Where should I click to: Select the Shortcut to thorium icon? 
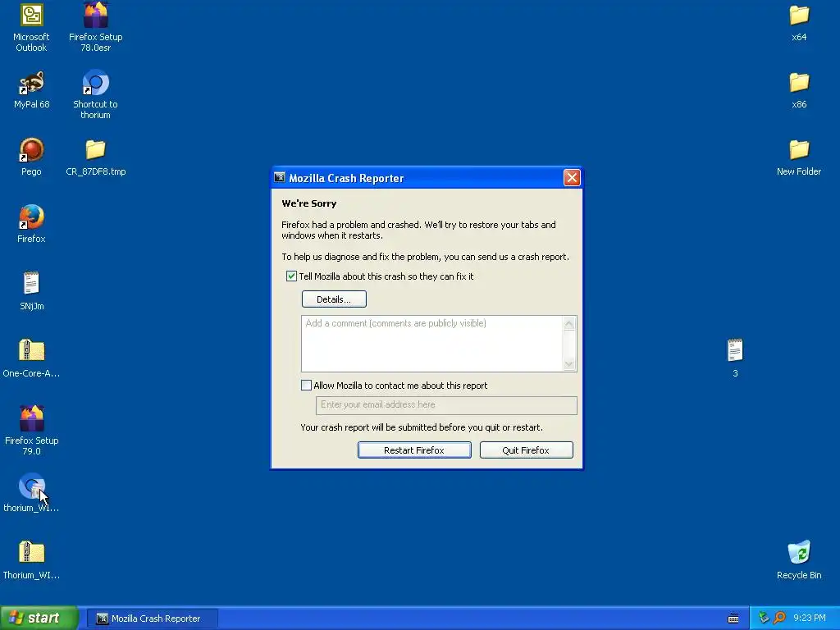pos(95,83)
